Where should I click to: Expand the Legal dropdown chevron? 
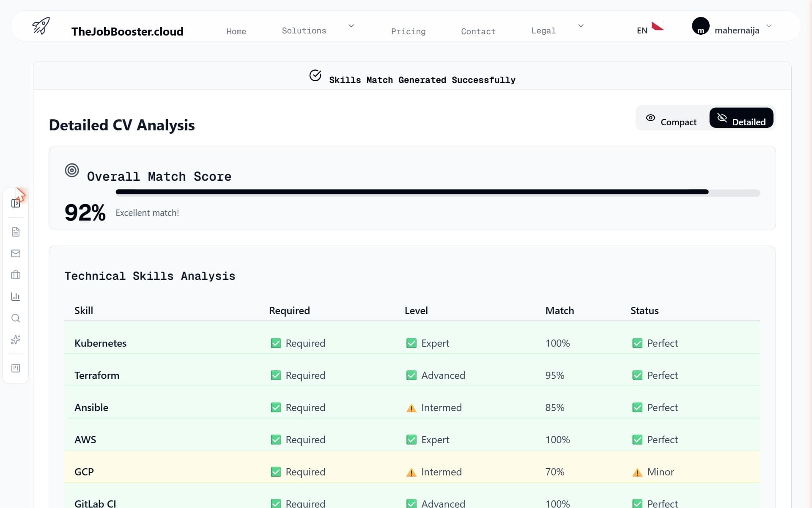click(x=581, y=26)
